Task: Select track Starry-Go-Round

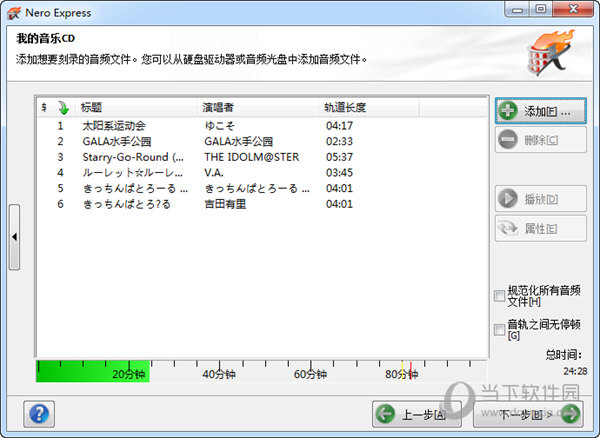Action: click(133, 157)
